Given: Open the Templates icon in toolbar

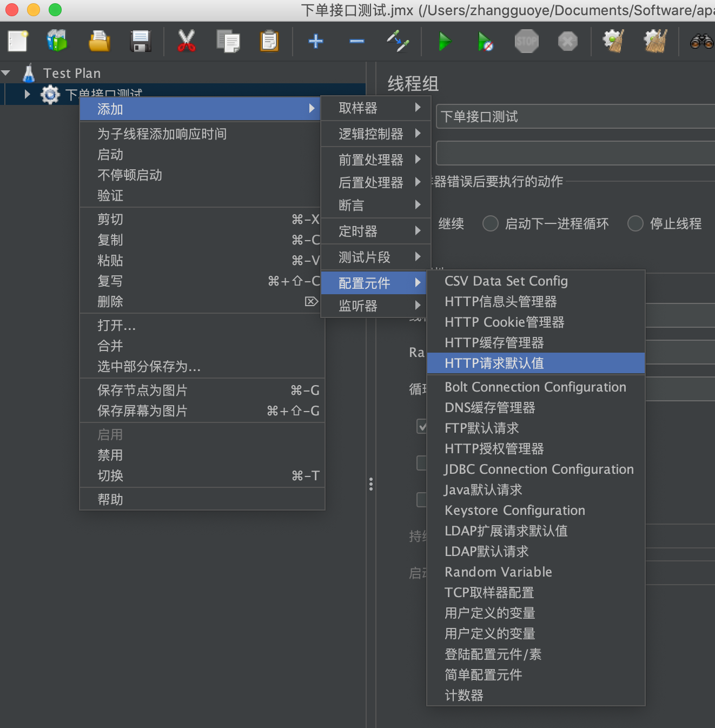Looking at the screenshot, I should tap(57, 41).
